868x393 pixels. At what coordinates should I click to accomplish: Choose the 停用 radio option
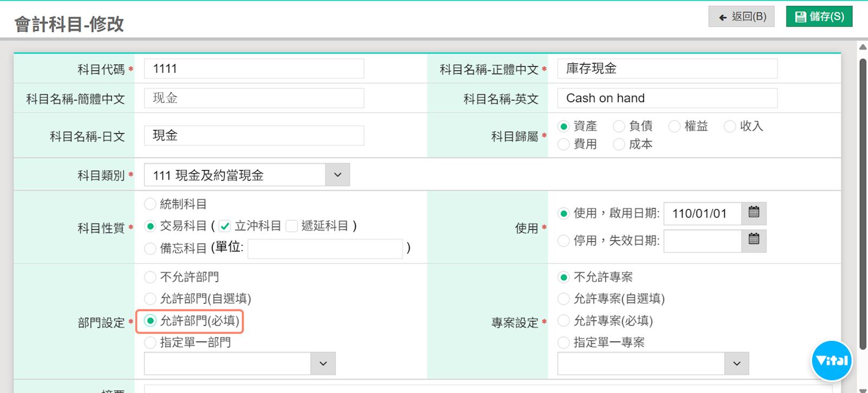point(564,241)
